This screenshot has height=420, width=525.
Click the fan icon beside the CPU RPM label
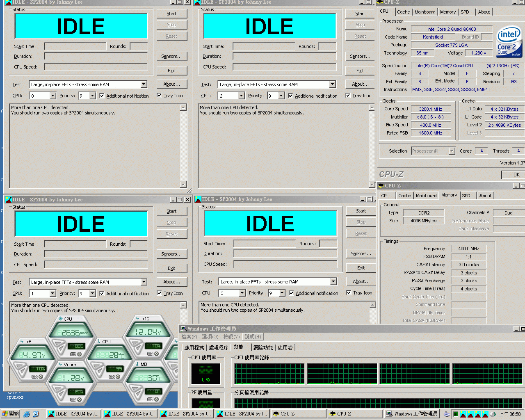click(60, 319)
